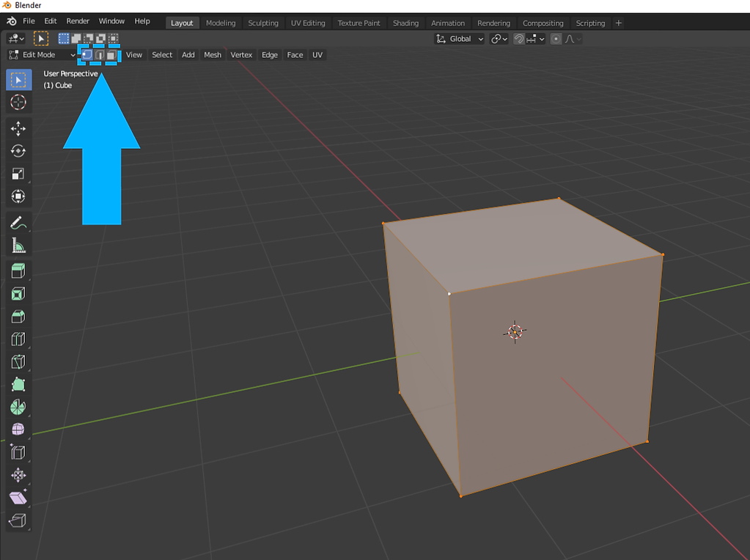This screenshot has height=560, width=750.
Task: Toggle snapping magnet
Action: (519, 39)
